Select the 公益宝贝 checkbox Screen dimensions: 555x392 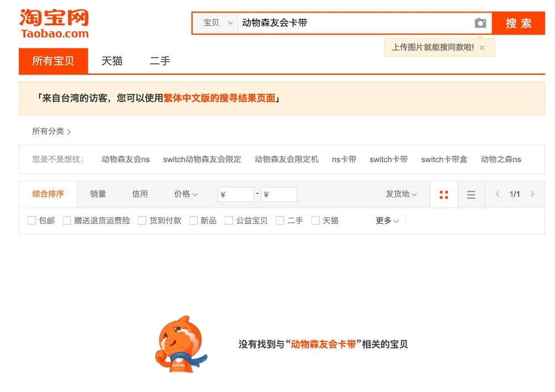pyautogui.click(x=229, y=220)
